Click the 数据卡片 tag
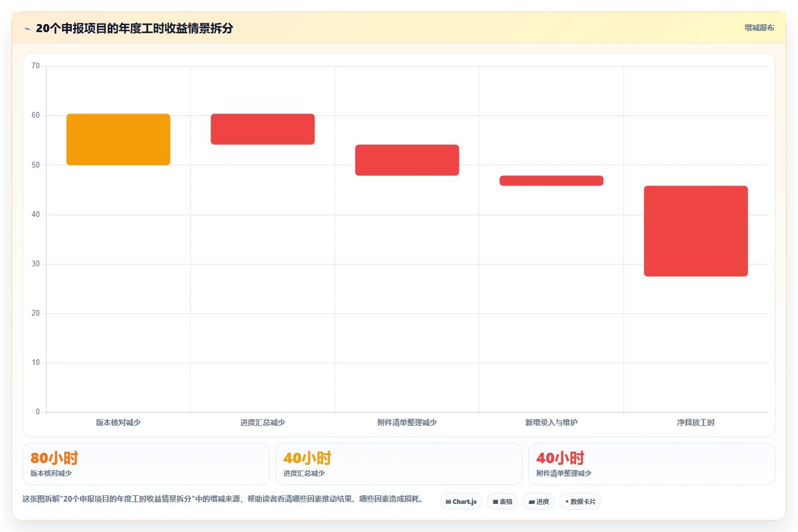Image resolution: width=798 pixels, height=532 pixels. (580, 502)
